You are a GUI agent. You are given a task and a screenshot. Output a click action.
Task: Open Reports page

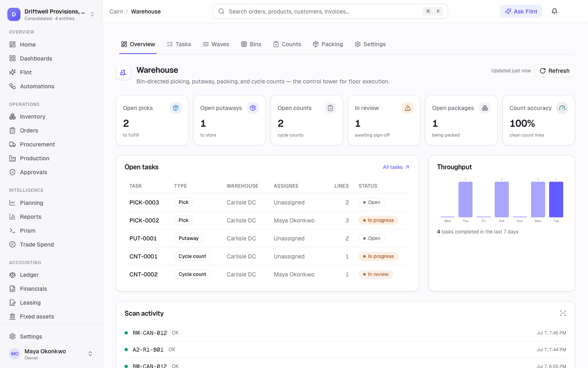51,217
